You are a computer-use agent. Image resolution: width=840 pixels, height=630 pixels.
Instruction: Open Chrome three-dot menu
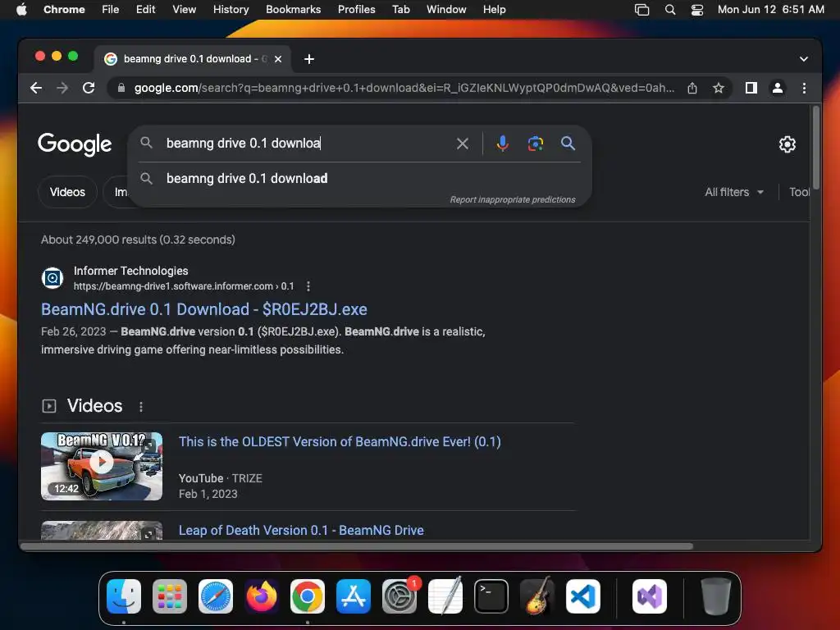pyautogui.click(x=804, y=88)
